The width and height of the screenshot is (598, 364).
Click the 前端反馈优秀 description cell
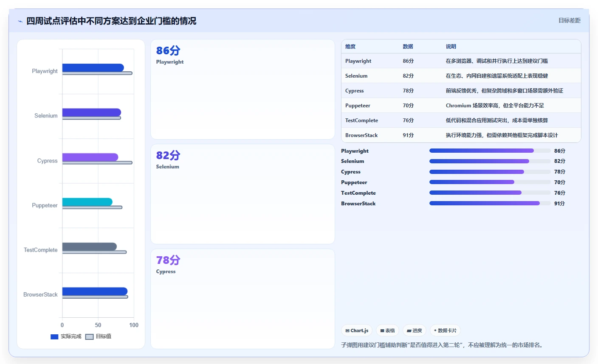505,91
